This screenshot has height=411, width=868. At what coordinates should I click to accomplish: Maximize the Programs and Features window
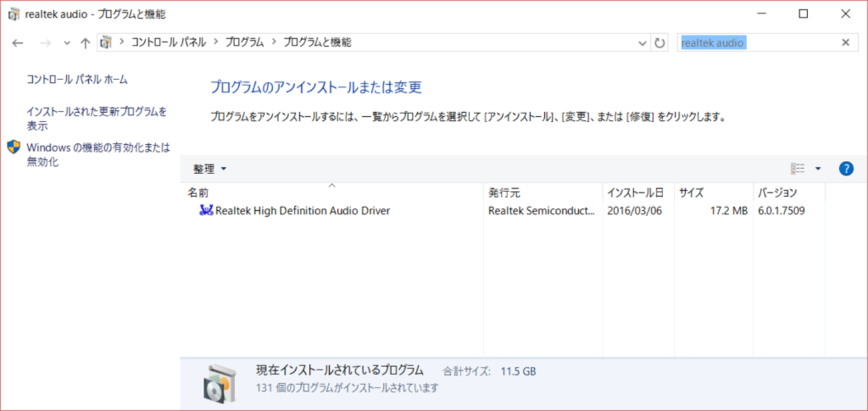(804, 14)
